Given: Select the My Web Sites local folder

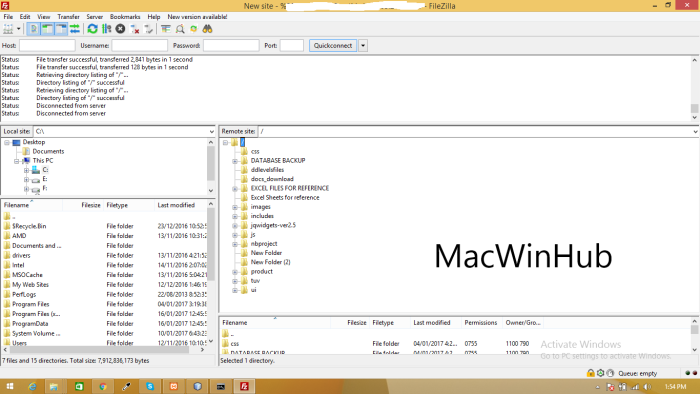Looking at the screenshot, I should pyautogui.click(x=30, y=285).
